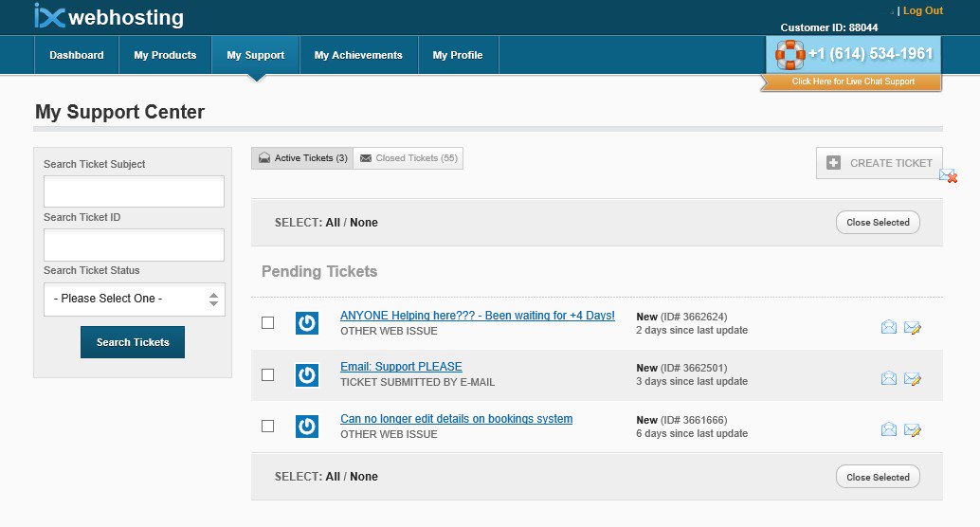980x527 pixels.
Task: Click the bottom Close Selected button
Action: tap(878, 477)
